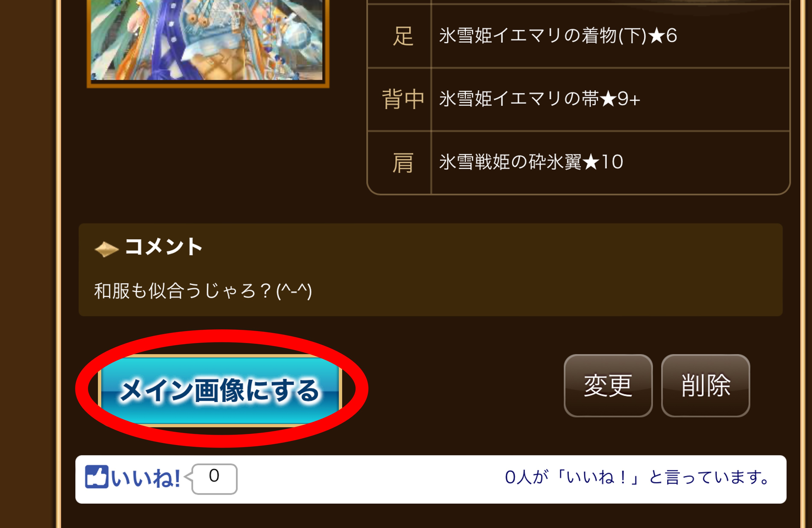Select 氷雪戦姫の砕氷翼★10 item
This screenshot has width=812, height=528.
click(x=531, y=161)
